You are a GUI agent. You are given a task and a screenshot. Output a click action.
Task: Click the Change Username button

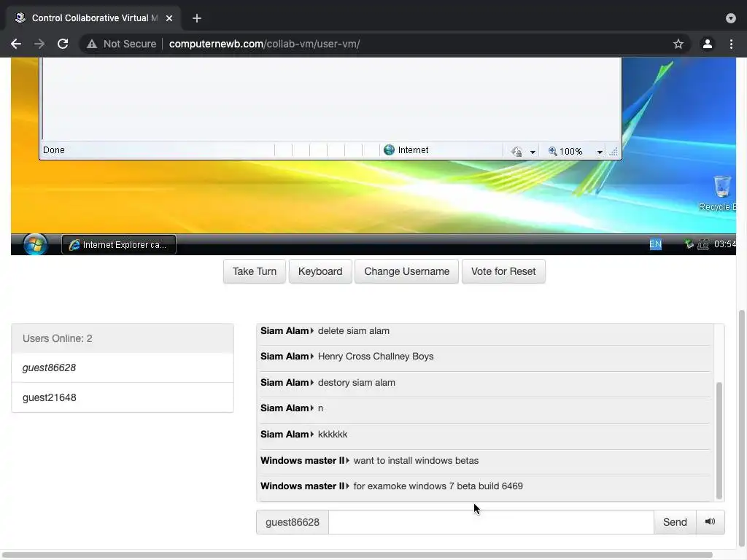coord(407,271)
